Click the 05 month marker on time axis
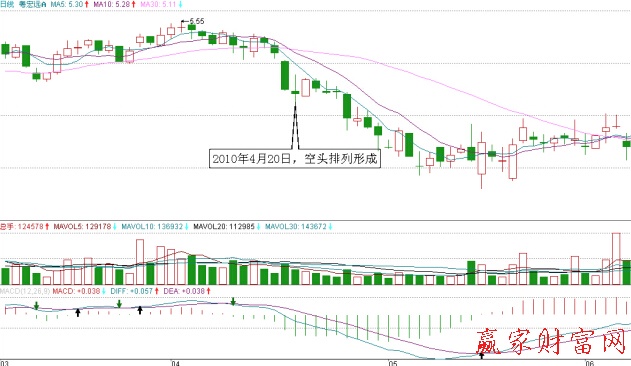The width and height of the screenshot is (631, 366). click(x=393, y=363)
